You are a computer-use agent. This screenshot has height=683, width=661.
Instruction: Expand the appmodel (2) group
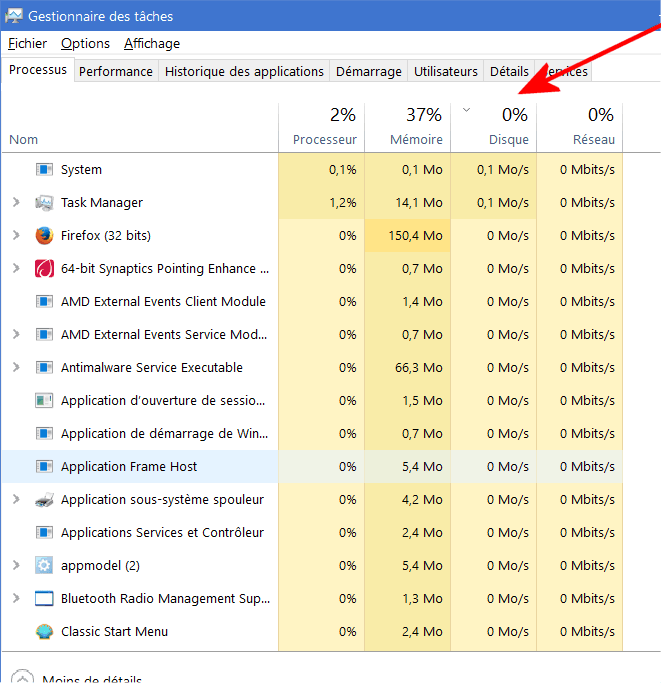point(16,565)
